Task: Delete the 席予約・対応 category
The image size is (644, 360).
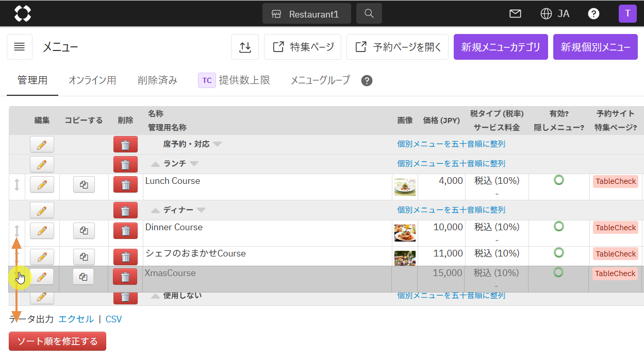Action: [125, 144]
